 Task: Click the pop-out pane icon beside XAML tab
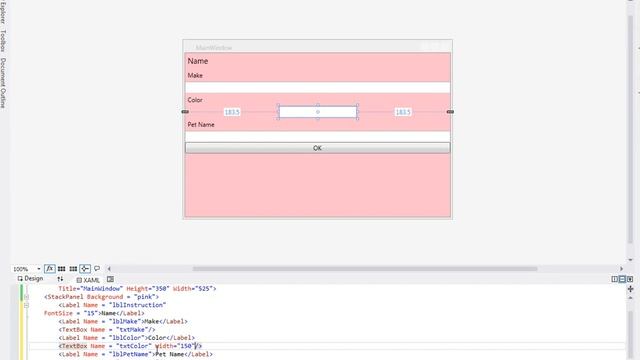[x=110, y=279]
